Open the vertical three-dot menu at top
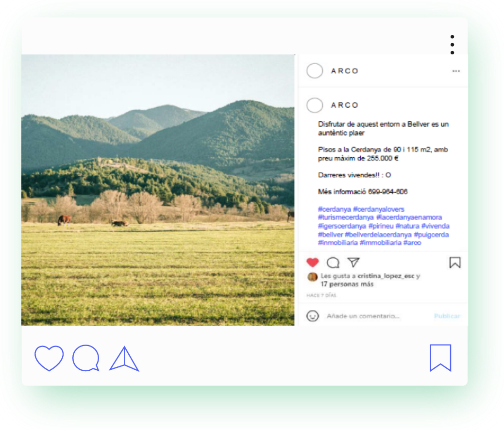This screenshot has height=430, width=504. pos(452,45)
